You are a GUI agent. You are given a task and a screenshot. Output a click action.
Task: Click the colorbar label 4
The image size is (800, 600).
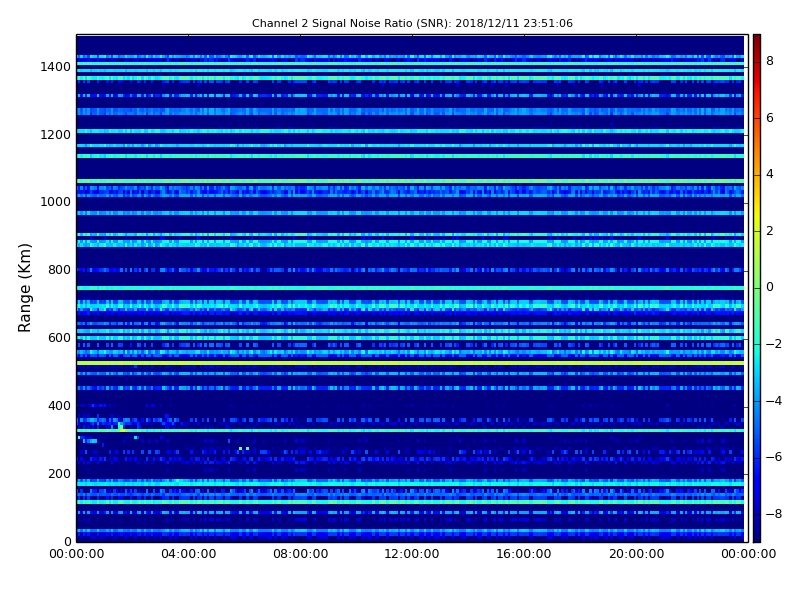coord(770,174)
